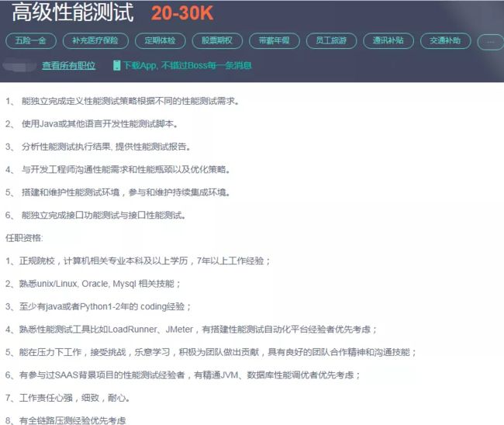
Task: Click the 下载App, 不错过Boss每一条消息 link
Action: 188,66
